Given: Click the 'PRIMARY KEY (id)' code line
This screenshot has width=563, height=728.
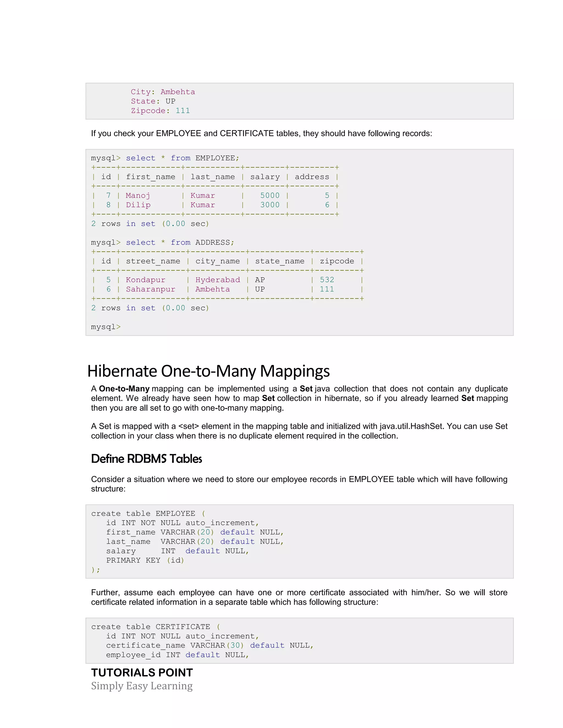Looking at the screenshot, I should point(145,560).
